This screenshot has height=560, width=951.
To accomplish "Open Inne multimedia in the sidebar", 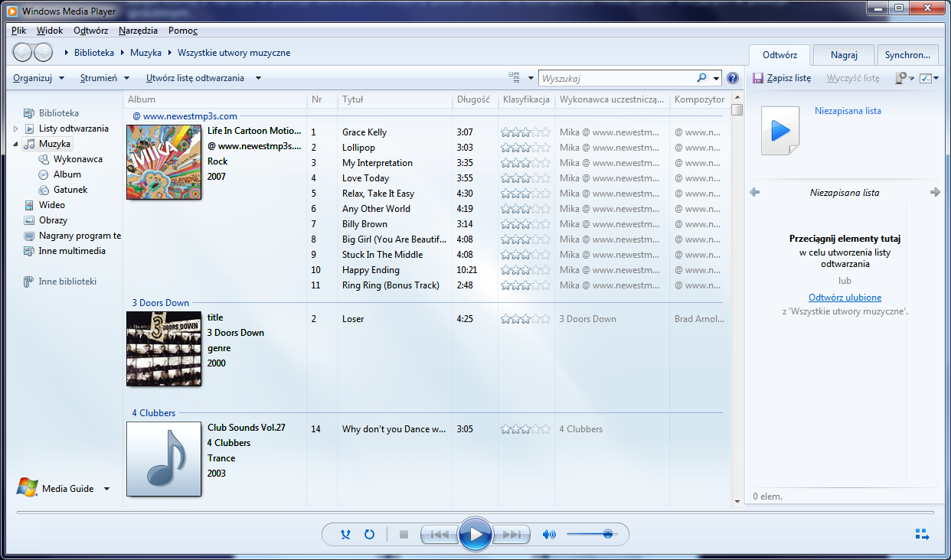I will (72, 251).
